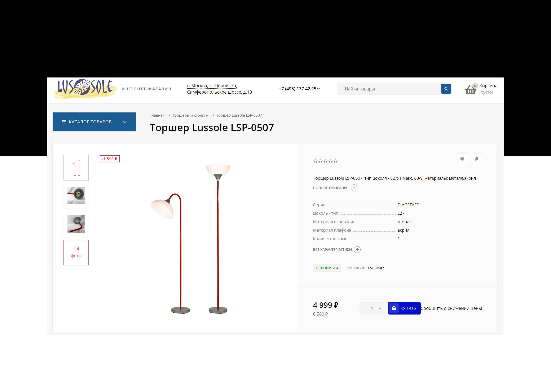Increase quantity with the plus button
Viewport: 551px width, 392px height.
[380, 308]
